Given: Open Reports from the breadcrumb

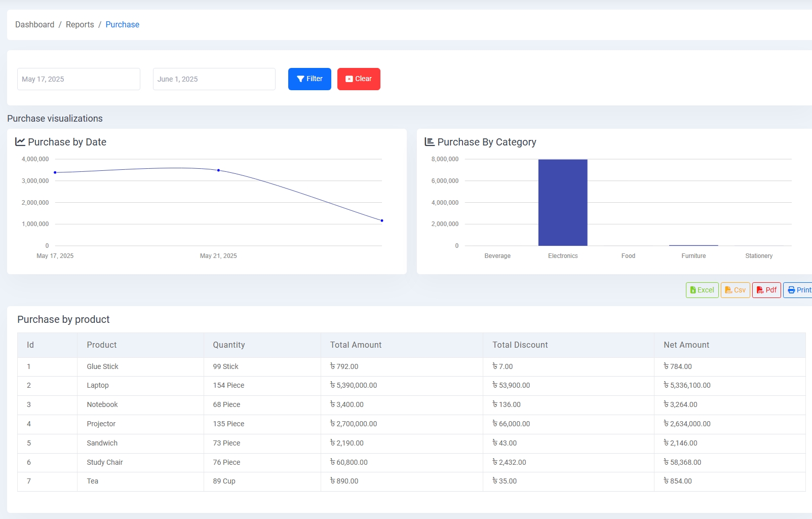Looking at the screenshot, I should pyautogui.click(x=80, y=24).
